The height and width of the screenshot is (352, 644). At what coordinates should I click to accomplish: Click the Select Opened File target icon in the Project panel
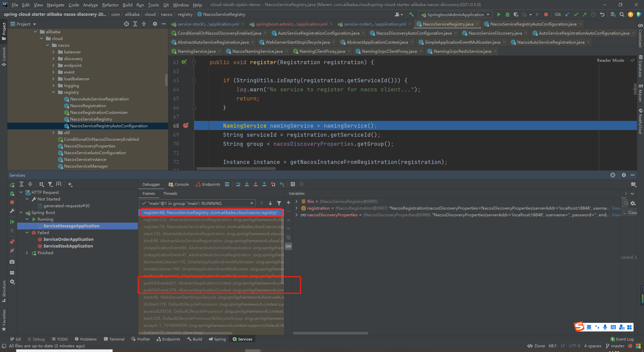(x=126, y=24)
